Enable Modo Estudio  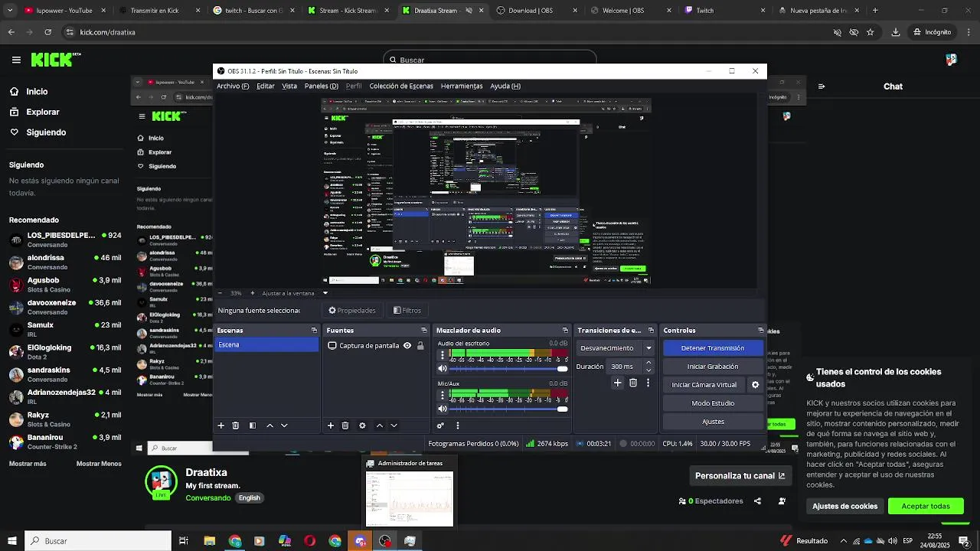point(712,403)
